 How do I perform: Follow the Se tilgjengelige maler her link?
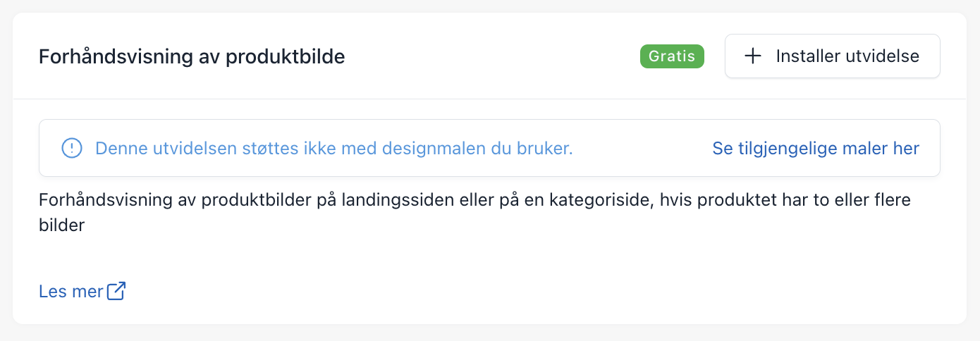816,149
